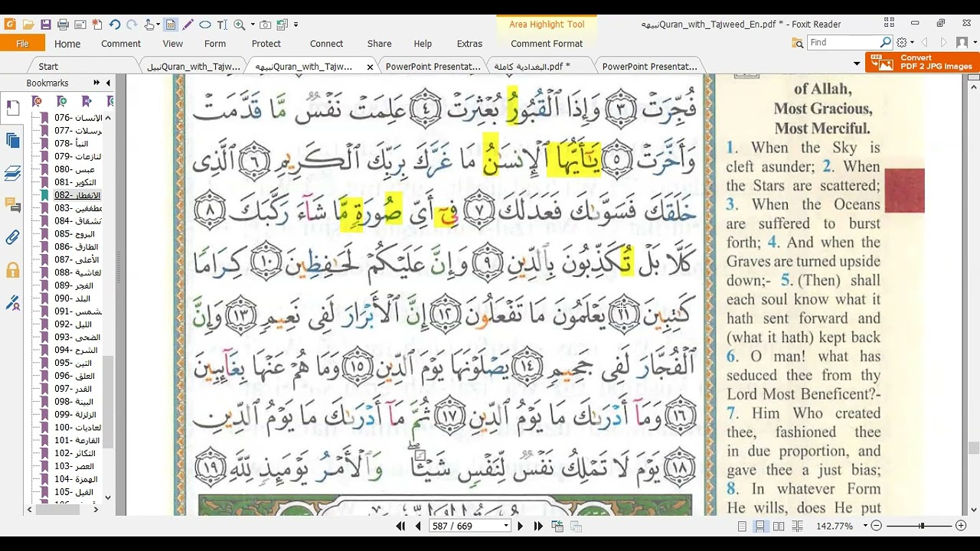The image size is (980, 551).
Task: Open the document tabs list dropdown
Action: click(857, 64)
